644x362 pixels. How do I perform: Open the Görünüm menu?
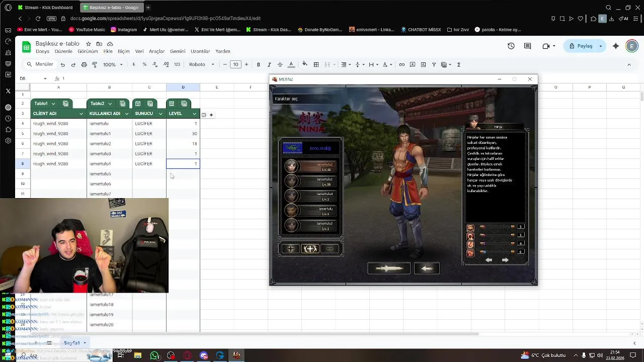click(88, 51)
